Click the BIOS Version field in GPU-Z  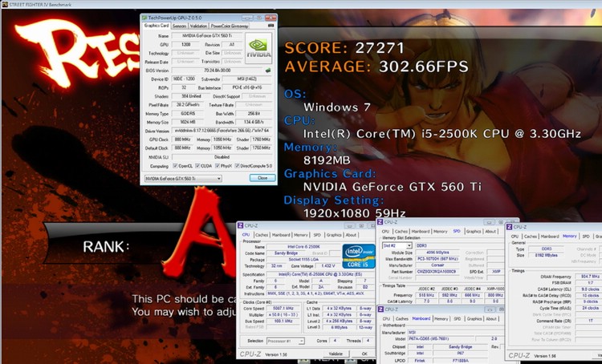pyautogui.click(x=218, y=71)
